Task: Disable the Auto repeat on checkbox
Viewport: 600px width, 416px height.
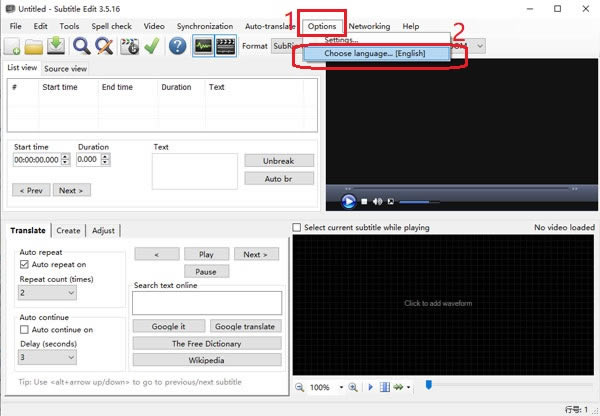Action: pos(26,264)
